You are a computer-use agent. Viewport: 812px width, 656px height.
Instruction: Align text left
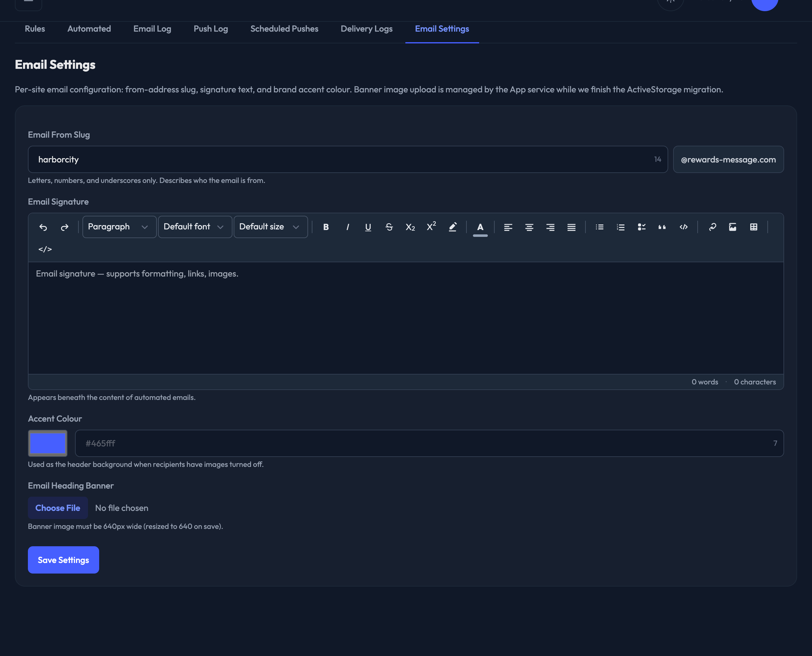pyautogui.click(x=508, y=227)
